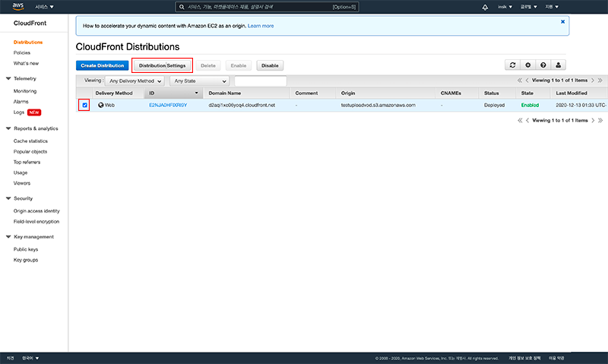Click the NEW badge beside Logs
Screen dimensions: 608x364
click(x=34, y=112)
